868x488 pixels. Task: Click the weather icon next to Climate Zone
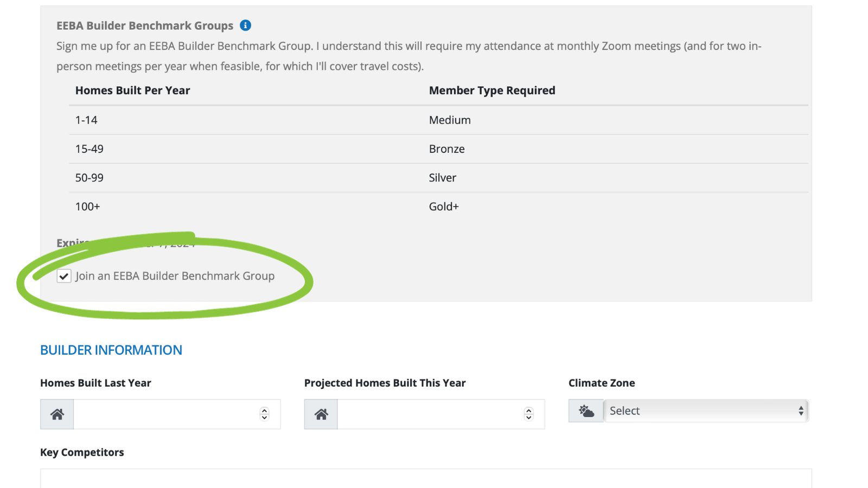586,411
